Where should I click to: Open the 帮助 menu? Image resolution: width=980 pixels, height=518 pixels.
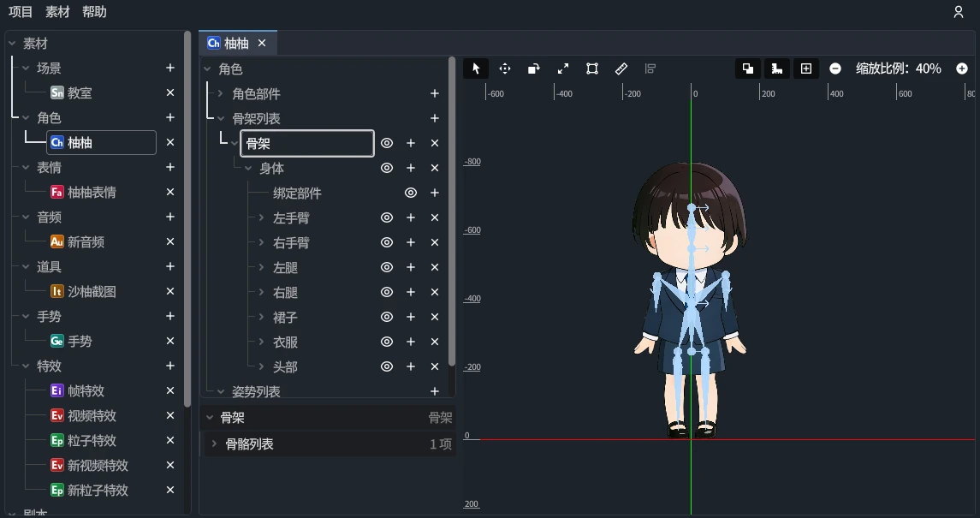click(x=94, y=12)
